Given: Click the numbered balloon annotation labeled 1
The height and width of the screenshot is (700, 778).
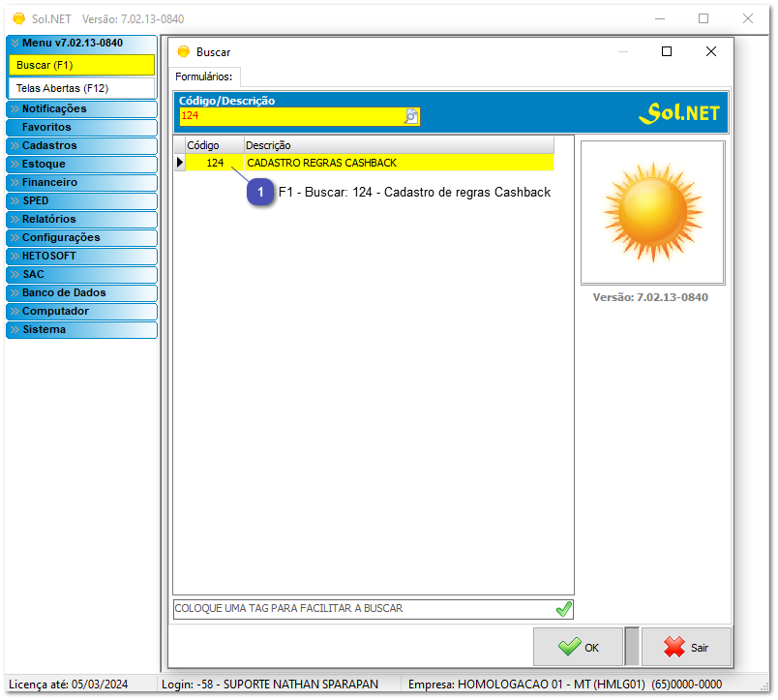Looking at the screenshot, I should coord(260,192).
